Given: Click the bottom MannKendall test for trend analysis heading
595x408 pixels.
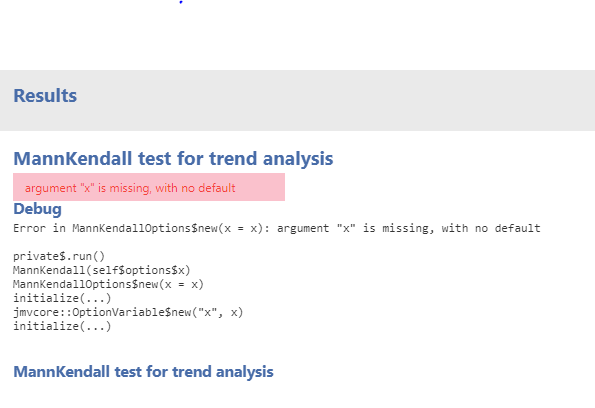Looking at the screenshot, I should (x=143, y=372).
